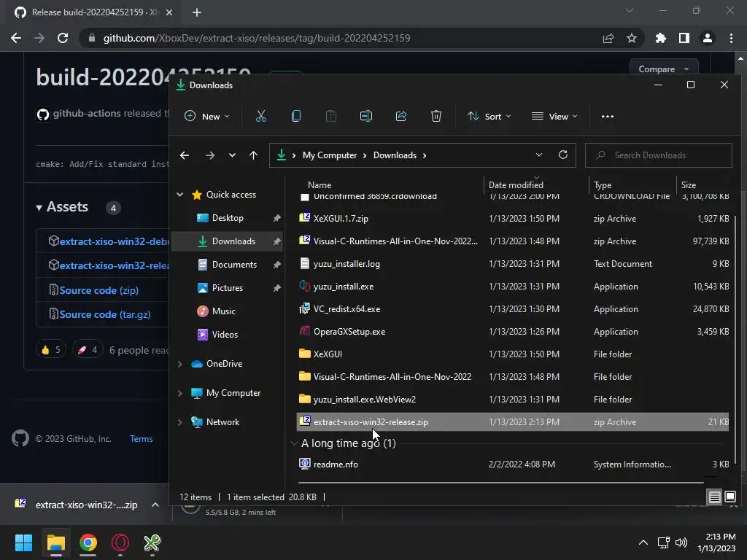Click the File Explorer taskbar icon

55,542
